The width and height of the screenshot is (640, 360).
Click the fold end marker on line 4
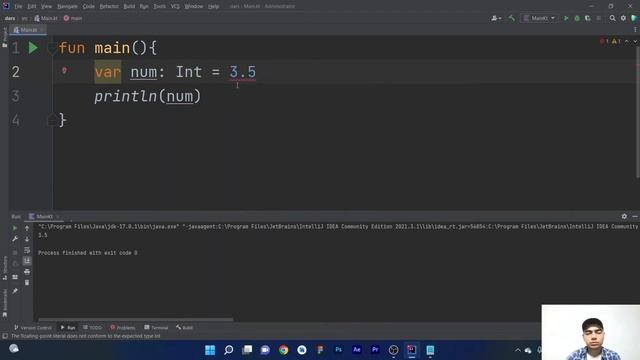[x=52, y=120]
